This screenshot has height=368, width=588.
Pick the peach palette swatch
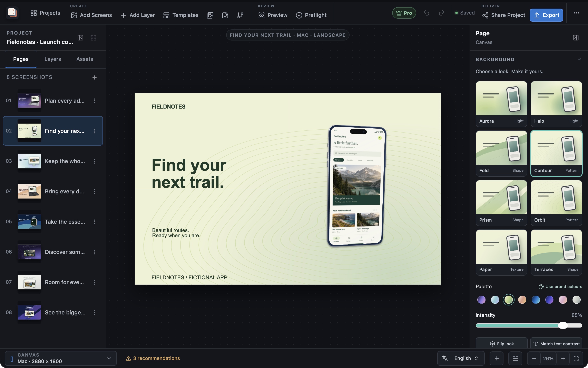pos(522,300)
